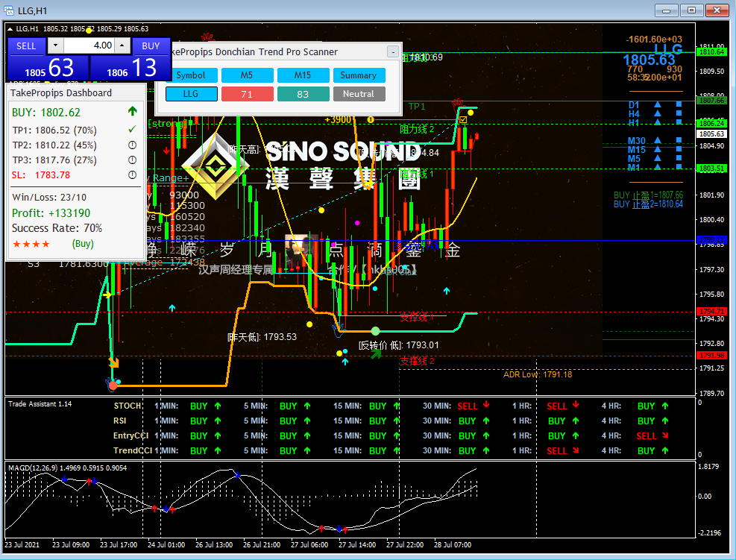Click the red arrow after STOCH 1 HR SELL
The width and height of the screenshot is (736, 560).
click(576, 405)
